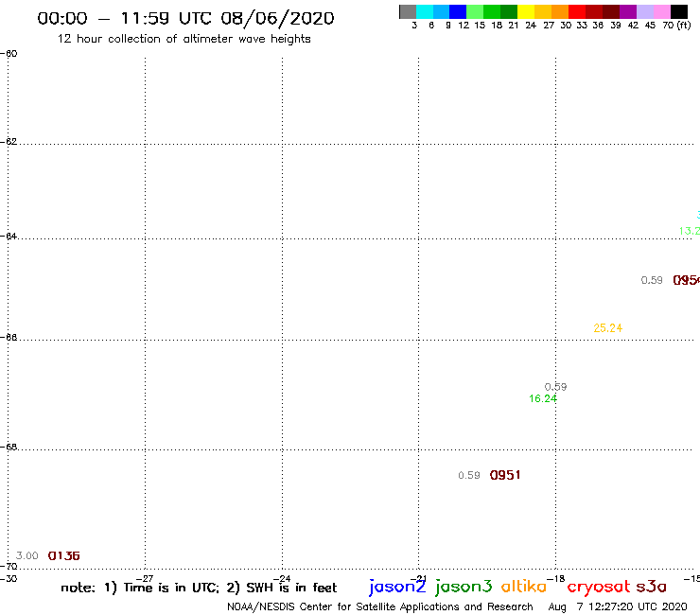Click the -64 latitude axis label
Image resolution: width=700 pixels, height=615 pixels.
[9, 236]
